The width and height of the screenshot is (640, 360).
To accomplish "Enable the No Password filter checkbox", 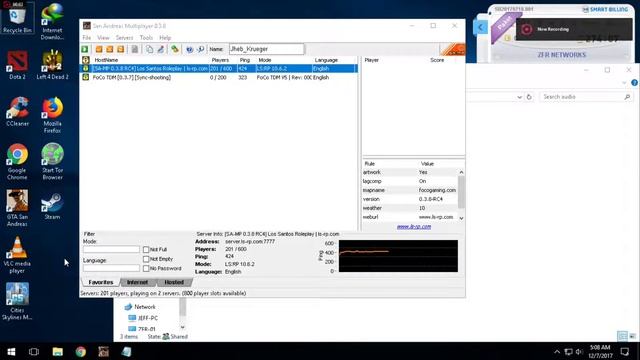I will click(x=146, y=268).
